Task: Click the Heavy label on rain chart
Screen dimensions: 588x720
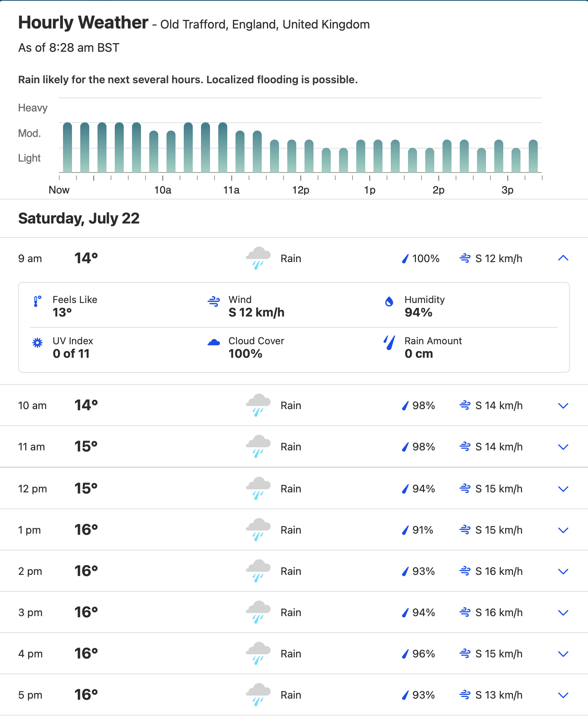Action: pyautogui.click(x=33, y=108)
